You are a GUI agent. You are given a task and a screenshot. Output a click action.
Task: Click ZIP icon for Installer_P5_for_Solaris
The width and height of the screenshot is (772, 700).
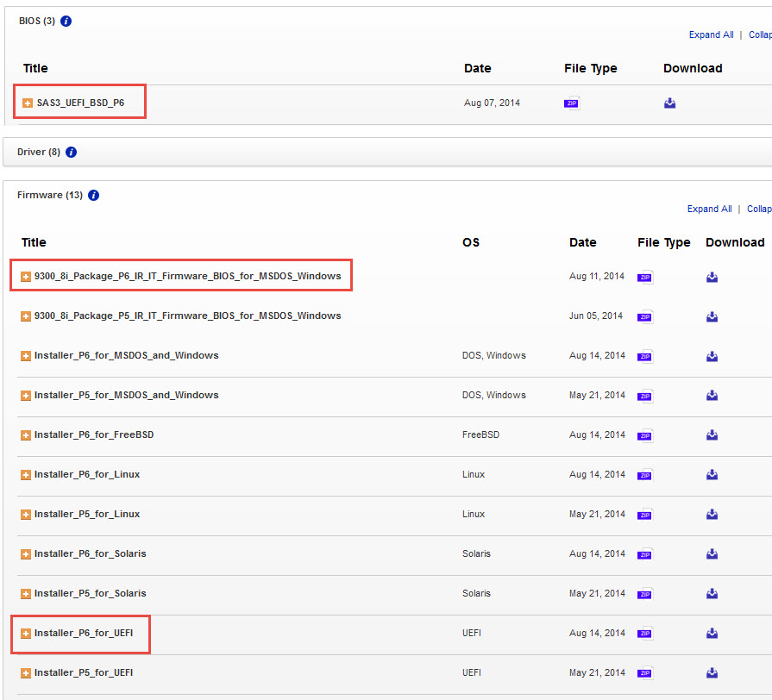pyautogui.click(x=645, y=594)
